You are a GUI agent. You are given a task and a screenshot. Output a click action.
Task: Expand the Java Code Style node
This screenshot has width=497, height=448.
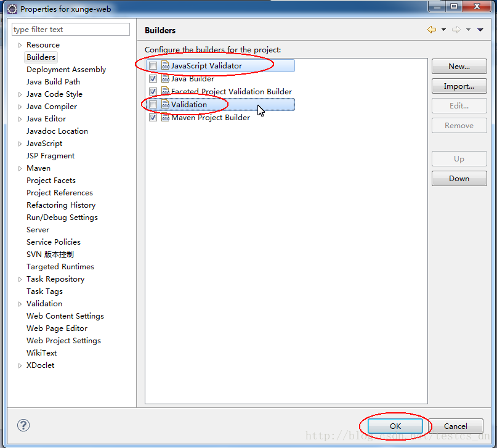pos(20,94)
